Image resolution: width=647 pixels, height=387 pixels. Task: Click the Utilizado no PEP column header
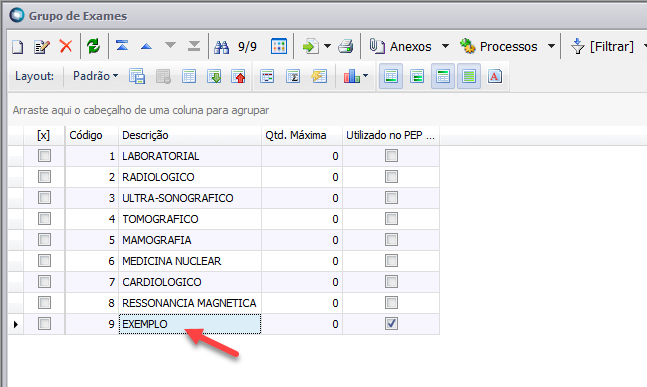point(391,135)
